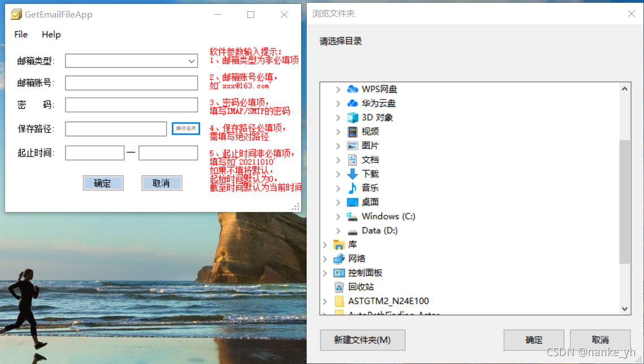The image size is (644, 364).
Task: Click 取消 in GetEmailFileApp window
Action: click(x=162, y=183)
